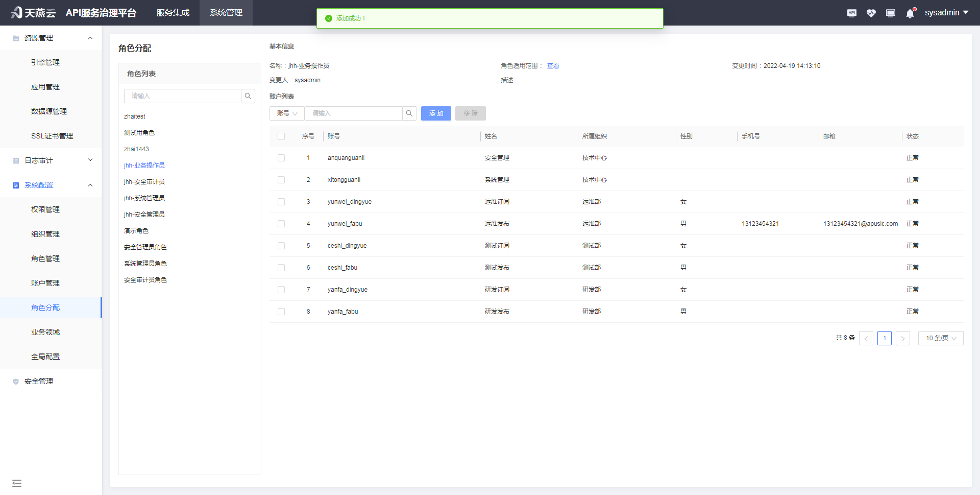
Task: Click the search magnifier in role list
Action: tap(248, 96)
